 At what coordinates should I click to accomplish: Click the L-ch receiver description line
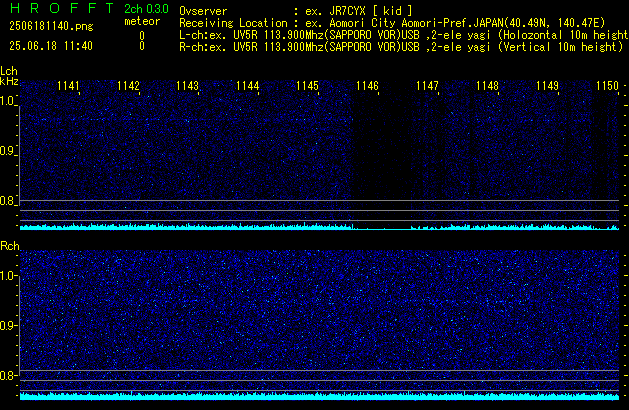404,35
